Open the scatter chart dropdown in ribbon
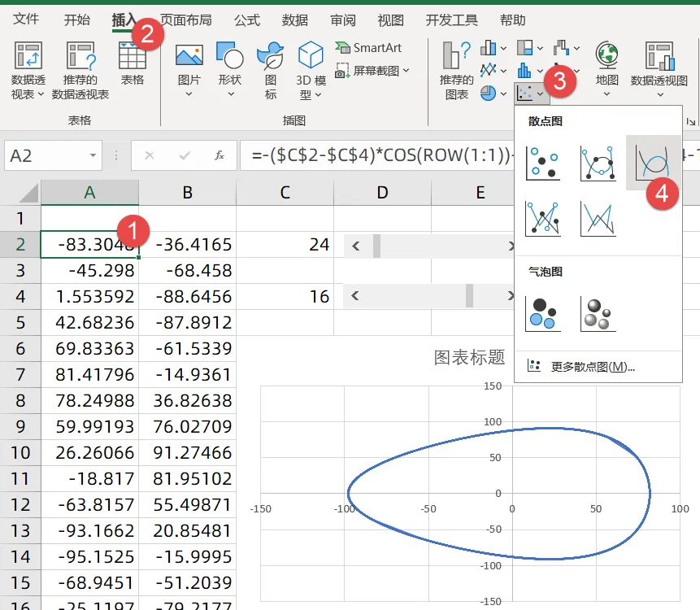 coord(530,94)
